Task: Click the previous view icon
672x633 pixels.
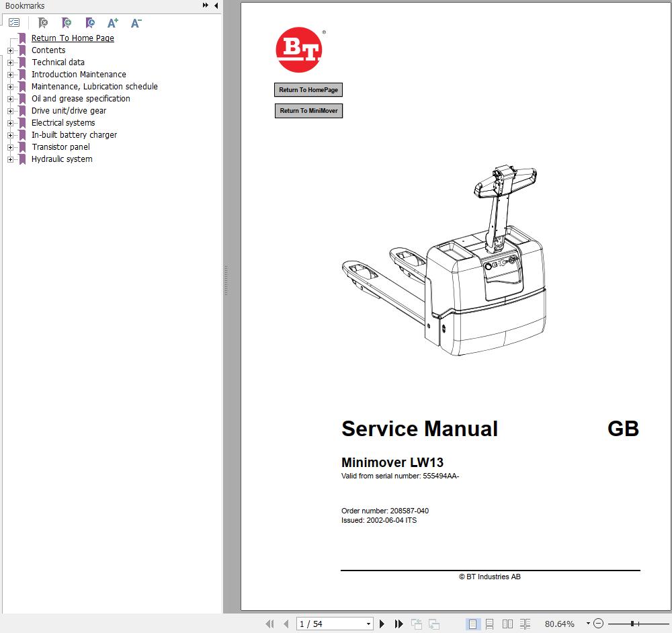Action: click(x=417, y=624)
